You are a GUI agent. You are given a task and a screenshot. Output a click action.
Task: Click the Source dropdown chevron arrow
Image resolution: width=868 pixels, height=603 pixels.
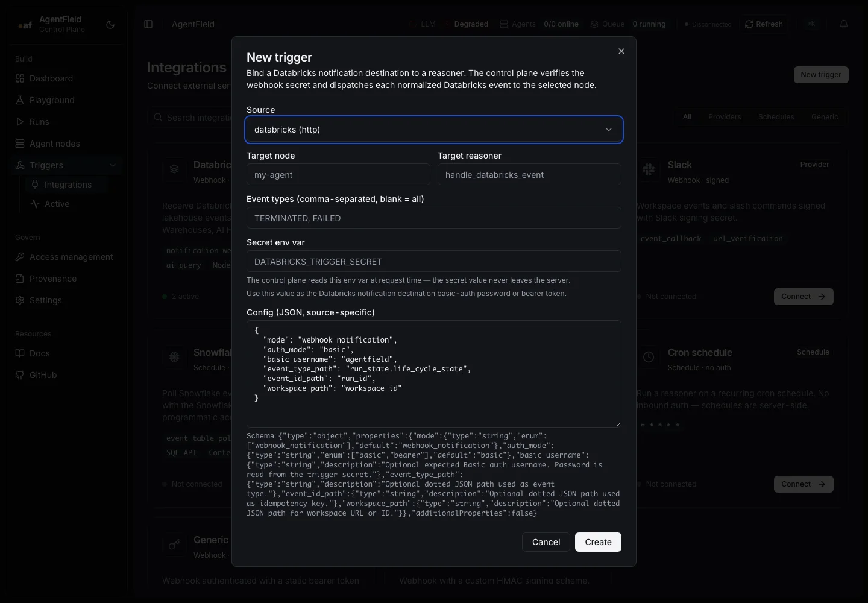pyautogui.click(x=609, y=130)
